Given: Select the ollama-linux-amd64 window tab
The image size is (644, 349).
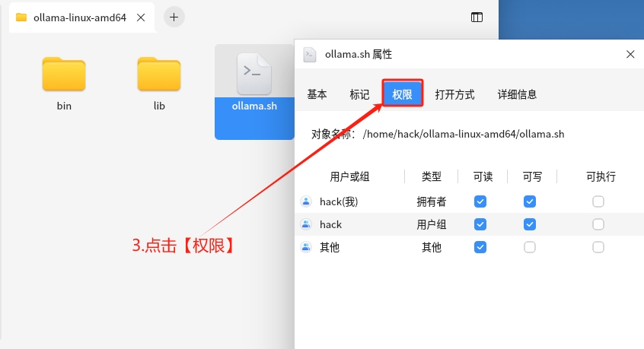Looking at the screenshot, I should pyautogui.click(x=81, y=17).
